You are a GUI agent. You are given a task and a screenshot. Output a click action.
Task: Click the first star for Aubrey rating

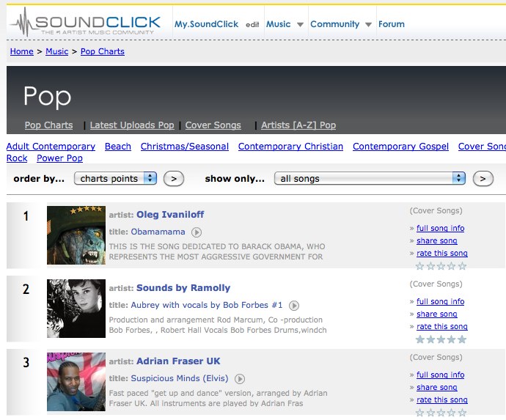420,339
